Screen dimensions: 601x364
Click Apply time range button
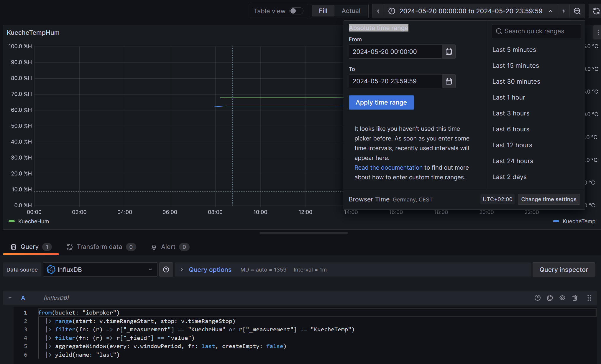pyautogui.click(x=381, y=102)
